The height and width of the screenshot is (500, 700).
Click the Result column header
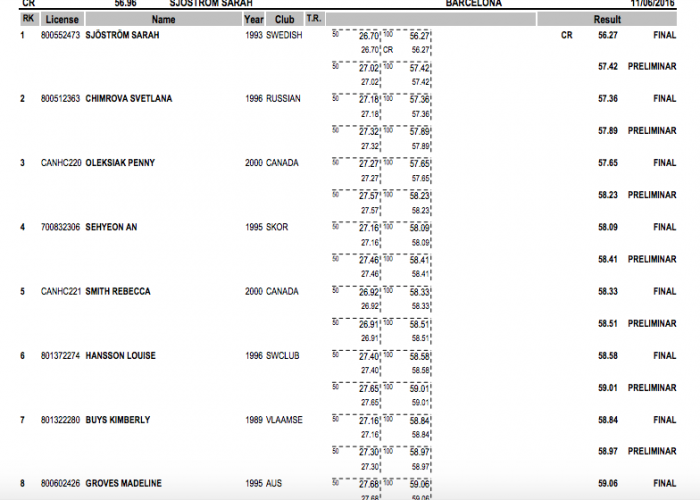[607, 19]
